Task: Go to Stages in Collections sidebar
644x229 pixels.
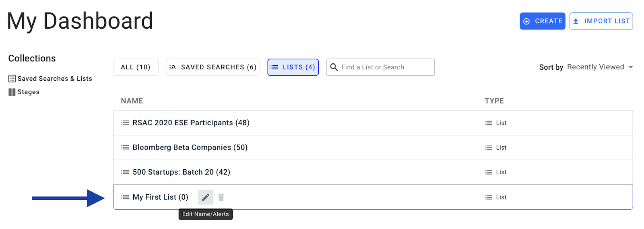Action: pyautogui.click(x=28, y=92)
